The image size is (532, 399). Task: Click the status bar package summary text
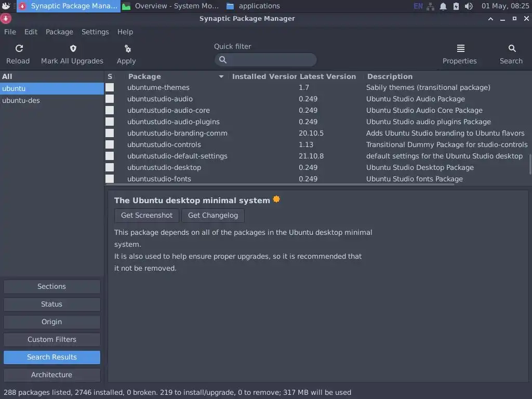click(178, 393)
